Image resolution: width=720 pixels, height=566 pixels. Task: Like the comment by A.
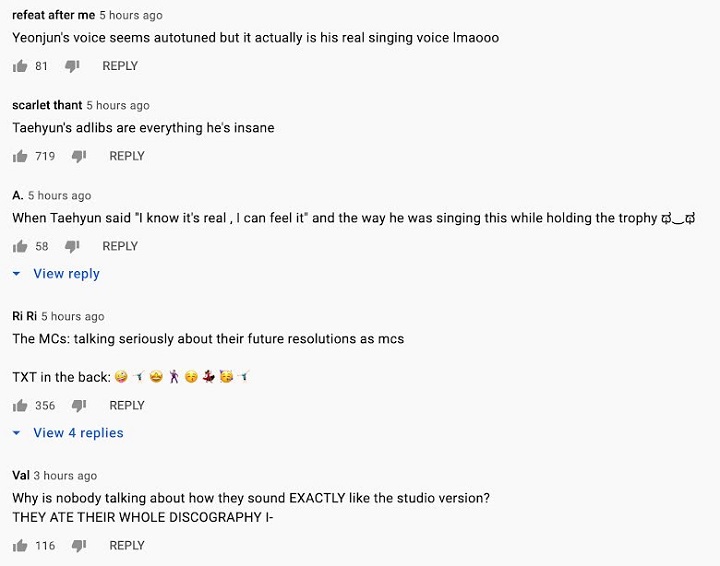[20, 247]
